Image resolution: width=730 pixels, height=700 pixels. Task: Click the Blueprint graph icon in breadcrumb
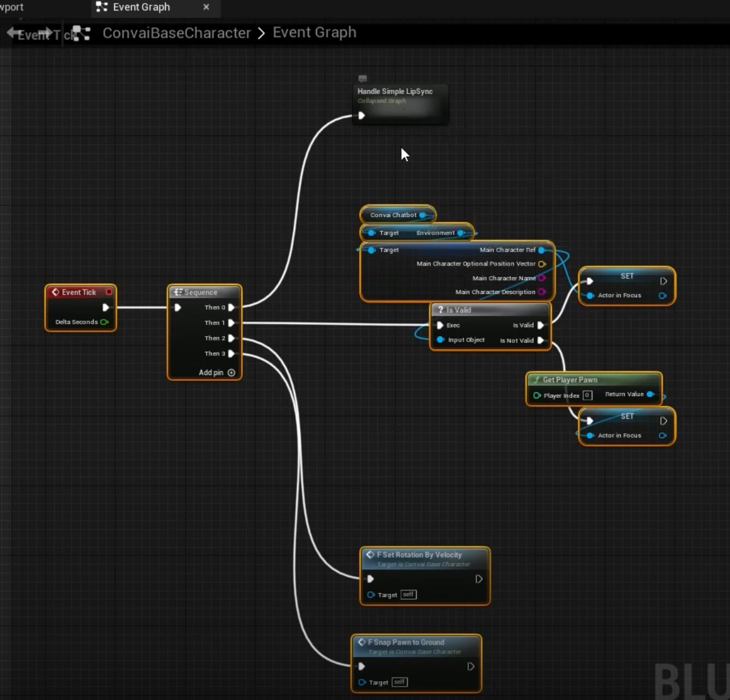(x=81, y=33)
